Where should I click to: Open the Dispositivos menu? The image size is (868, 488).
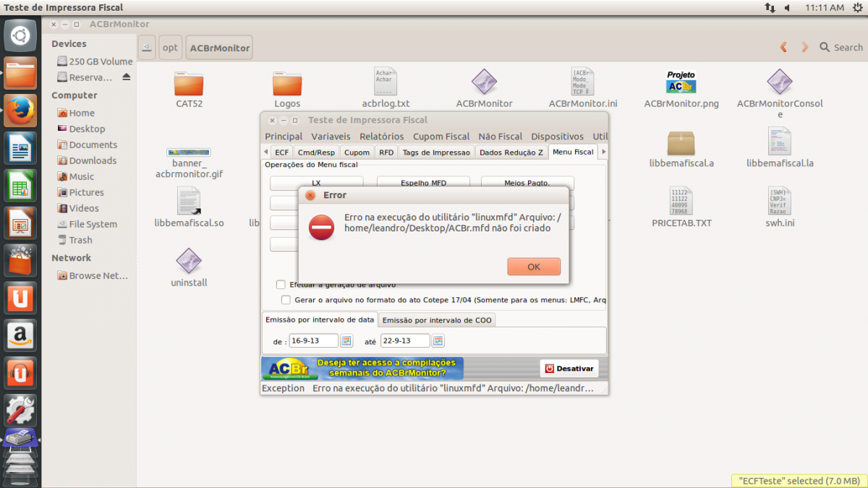click(557, 136)
